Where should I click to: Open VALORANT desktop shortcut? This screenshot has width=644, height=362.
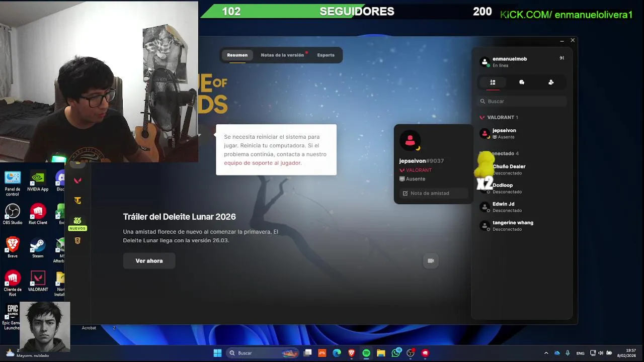click(38, 282)
